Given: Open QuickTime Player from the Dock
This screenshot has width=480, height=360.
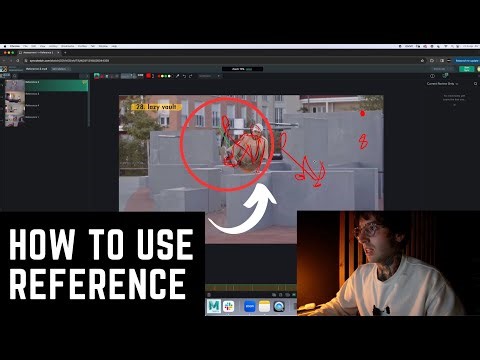Looking at the screenshot, I should point(279,306).
